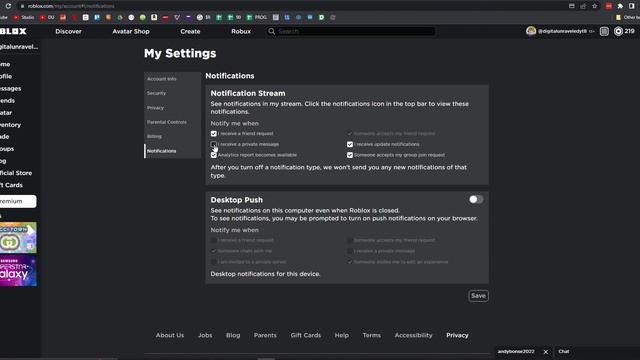Click the browser reload icon
The image size is (640, 360).
click(8, 6)
